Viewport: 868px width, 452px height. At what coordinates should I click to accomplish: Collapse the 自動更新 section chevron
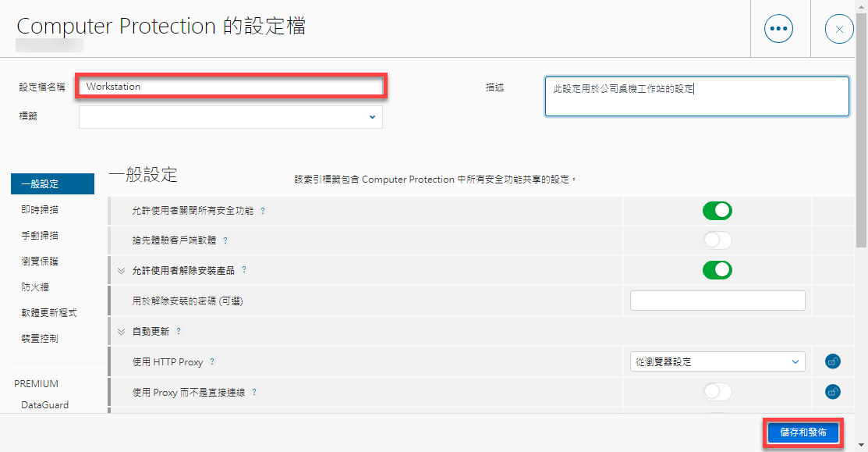coord(121,331)
